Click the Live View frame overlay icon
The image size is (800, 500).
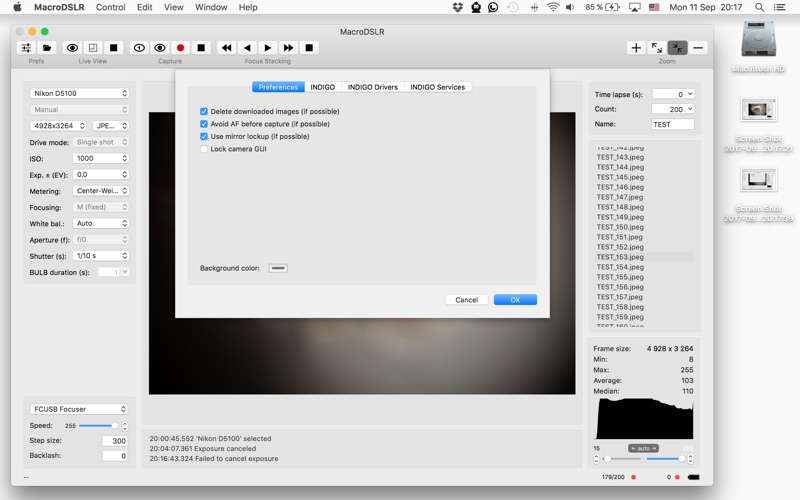pyautogui.click(x=93, y=48)
